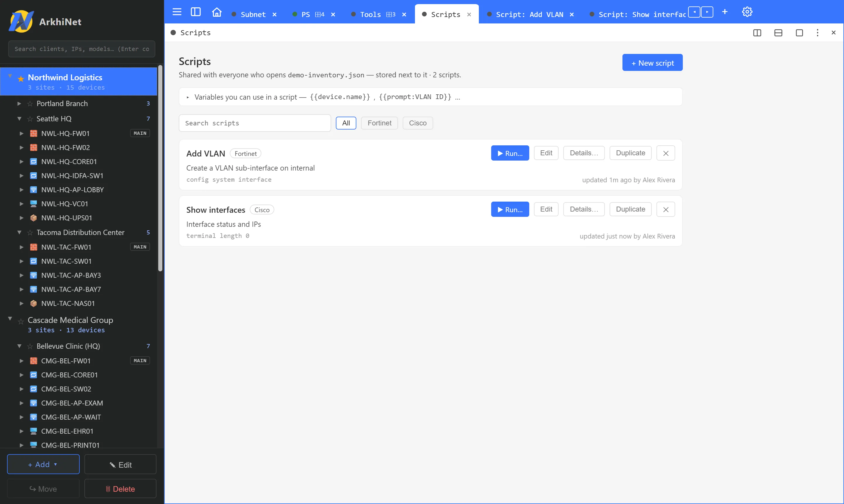Collapse the Northwind Logistics client
The image size is (844, 504).
(x=10, y=76)
